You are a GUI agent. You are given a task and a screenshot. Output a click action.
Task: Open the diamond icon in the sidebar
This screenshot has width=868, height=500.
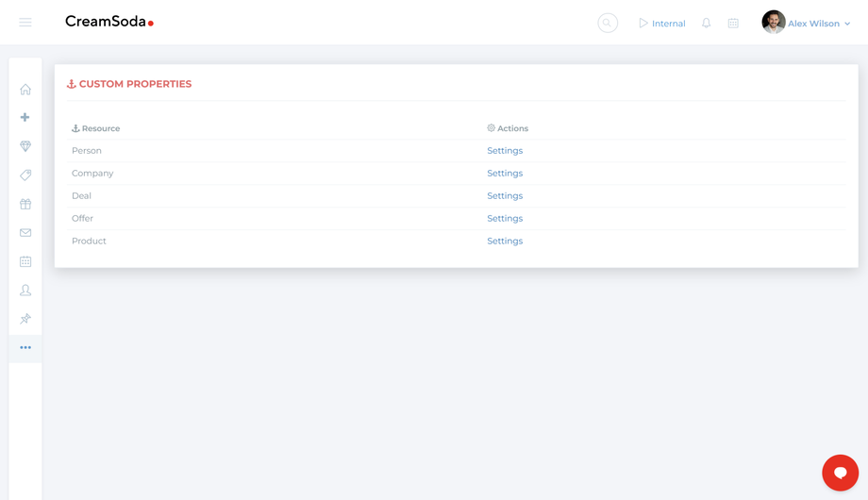25,146
